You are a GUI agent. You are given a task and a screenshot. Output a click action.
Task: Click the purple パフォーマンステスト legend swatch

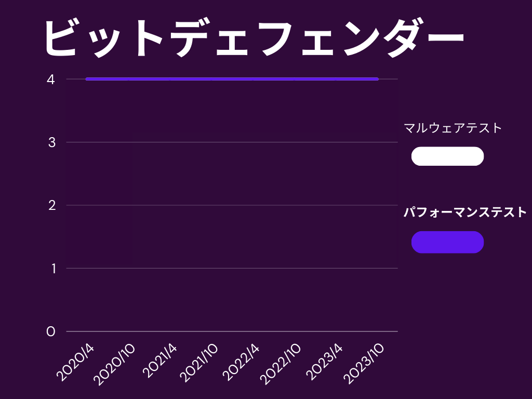(x=447, y=242)
